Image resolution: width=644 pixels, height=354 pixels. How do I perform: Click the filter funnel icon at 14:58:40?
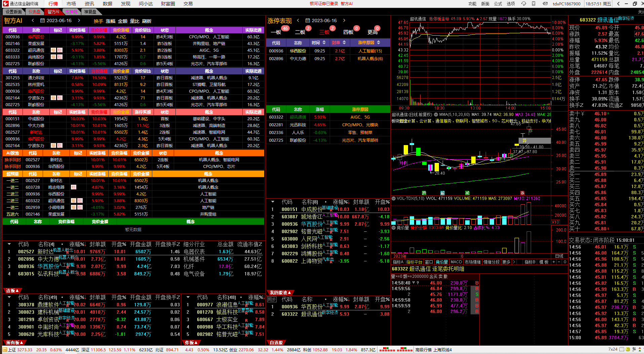pyautogui.click(x=413, y=283)
